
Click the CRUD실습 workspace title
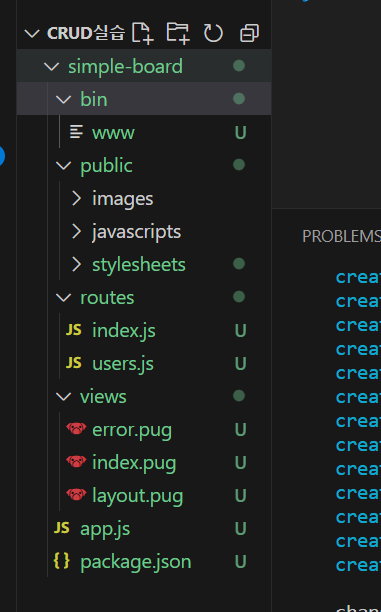click(86, 33)
